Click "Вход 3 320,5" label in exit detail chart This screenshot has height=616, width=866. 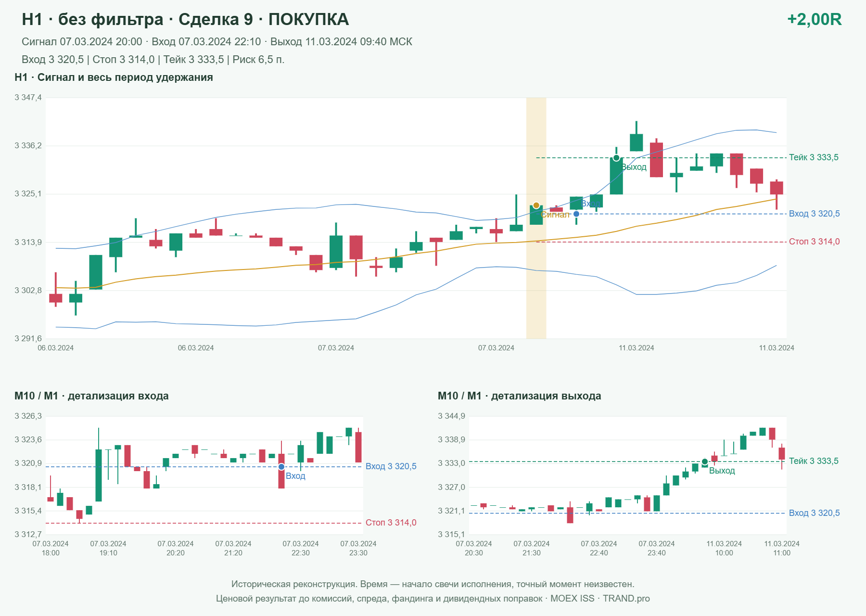[815, 513]
